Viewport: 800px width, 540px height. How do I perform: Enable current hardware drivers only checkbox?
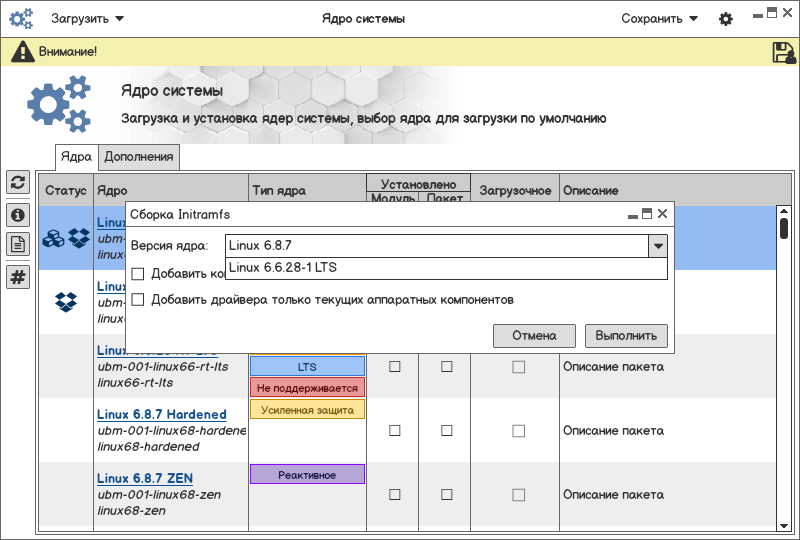click(138, 299)
